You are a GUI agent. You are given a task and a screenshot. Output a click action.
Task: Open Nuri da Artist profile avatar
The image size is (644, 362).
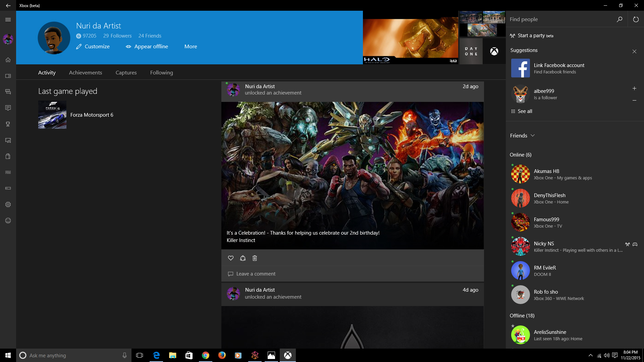[54, 38]
